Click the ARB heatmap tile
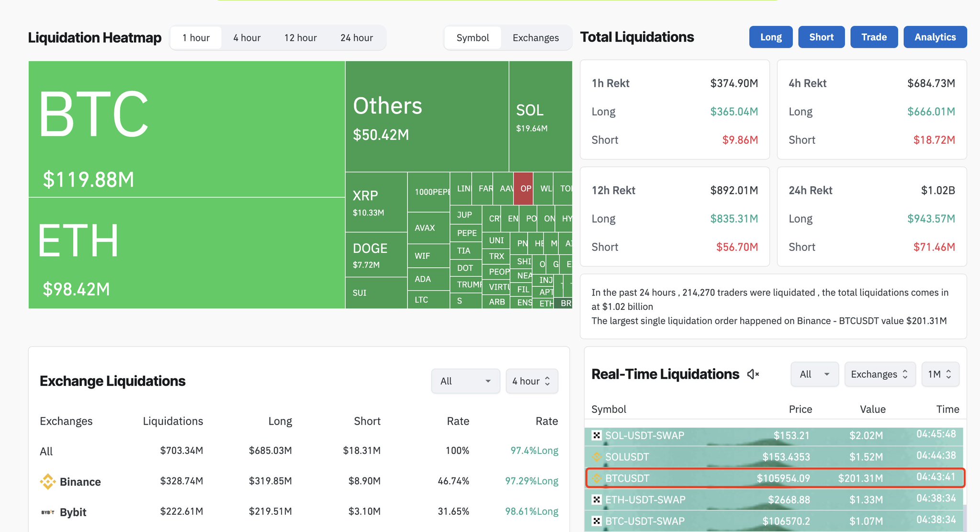Viewport: 980px width, 532px height. coord(496,302)
